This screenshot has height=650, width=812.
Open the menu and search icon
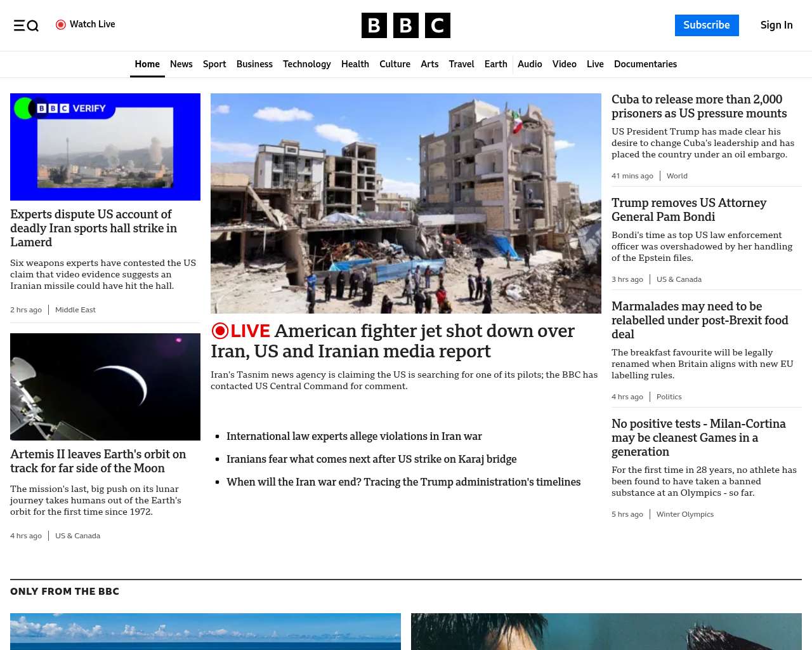[26, 25]
